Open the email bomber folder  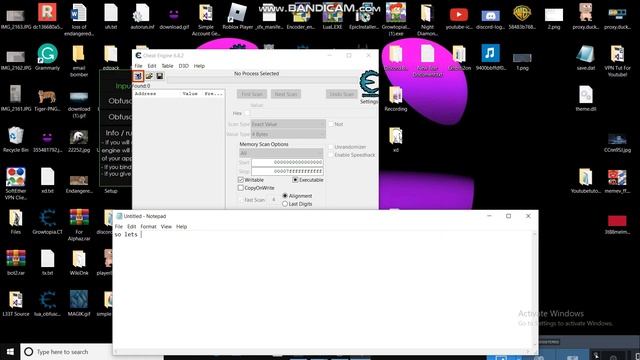pyautogui.click(x=79, y=61)
